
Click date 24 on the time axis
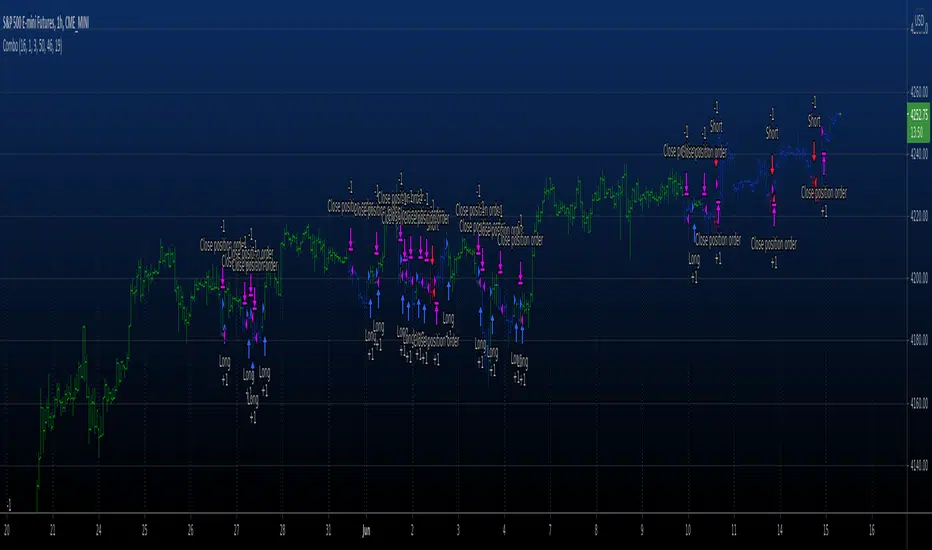coord(98,529)
